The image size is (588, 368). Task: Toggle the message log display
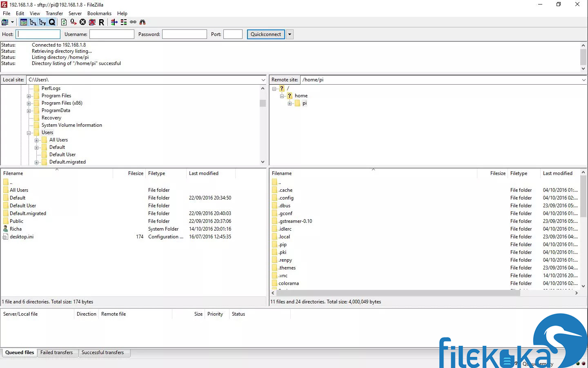click(x=24, y=22)
